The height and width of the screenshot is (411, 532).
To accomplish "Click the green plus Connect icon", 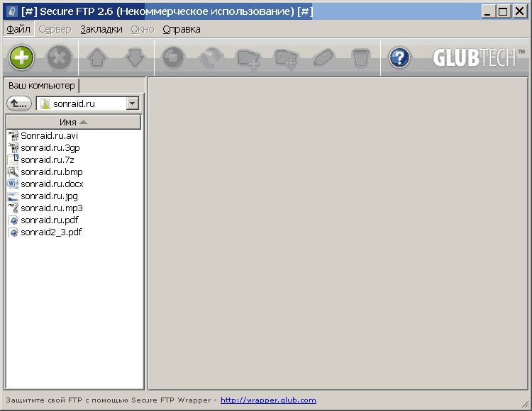I will (22, 57).
